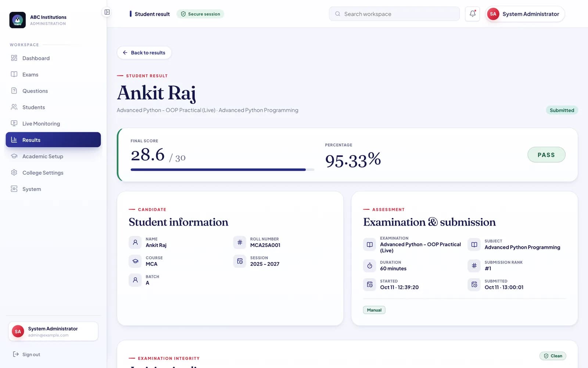The image size is (588, 368).
Task: Click the Exams book icon
Action: coord(14,74)
